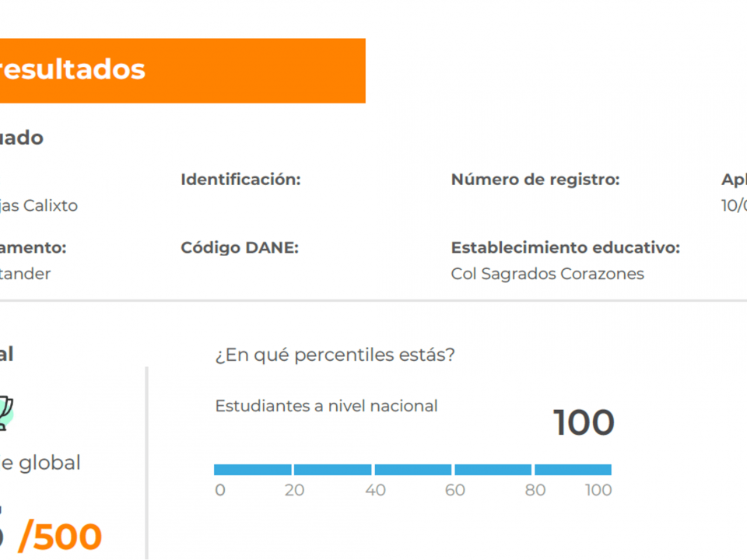
Task: Click the orange "resultados" header banner
Action: (182, 70)
